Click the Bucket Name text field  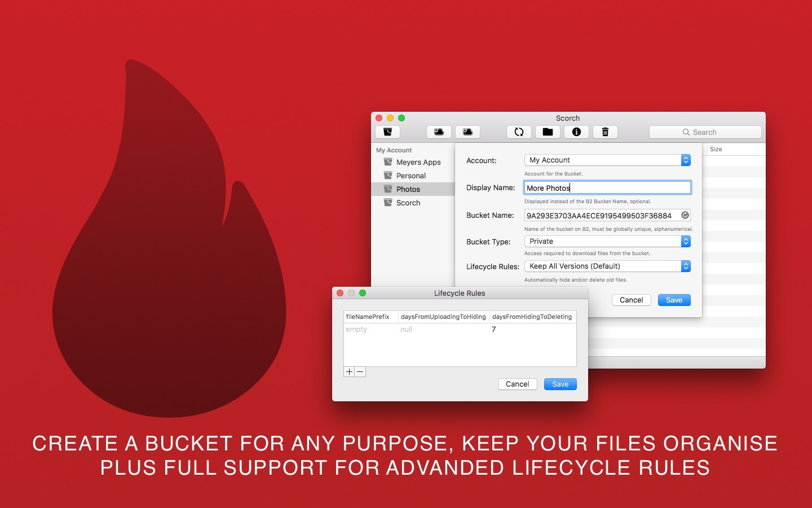(x=607, y=216)
